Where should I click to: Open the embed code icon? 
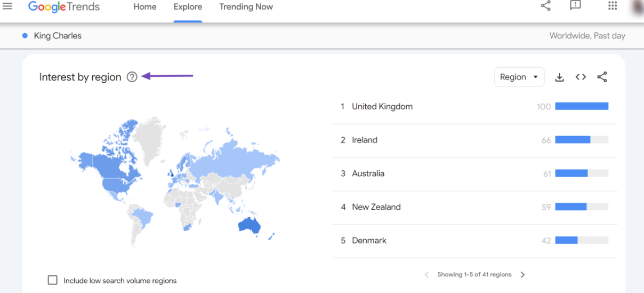click(581, 77)
